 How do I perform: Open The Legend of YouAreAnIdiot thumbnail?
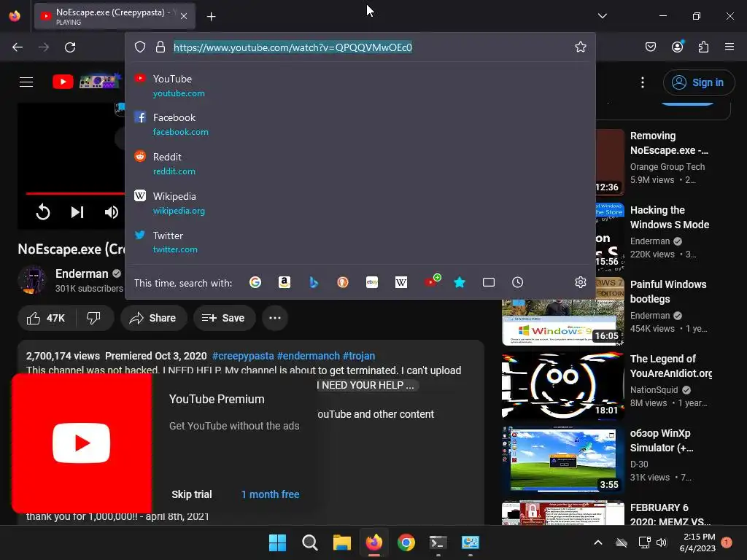tap(562, 386)
